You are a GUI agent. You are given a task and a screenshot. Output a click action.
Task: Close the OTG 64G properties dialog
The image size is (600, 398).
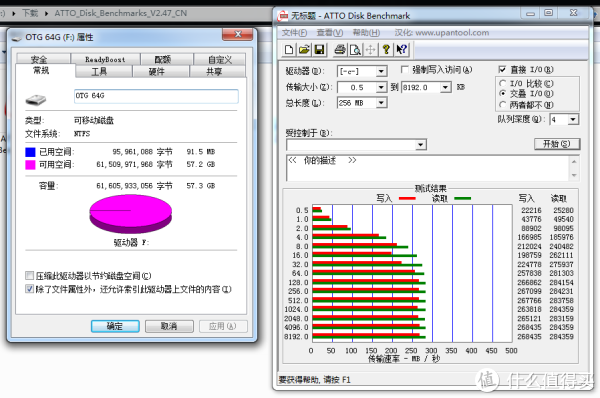click(x=238, y=34)
